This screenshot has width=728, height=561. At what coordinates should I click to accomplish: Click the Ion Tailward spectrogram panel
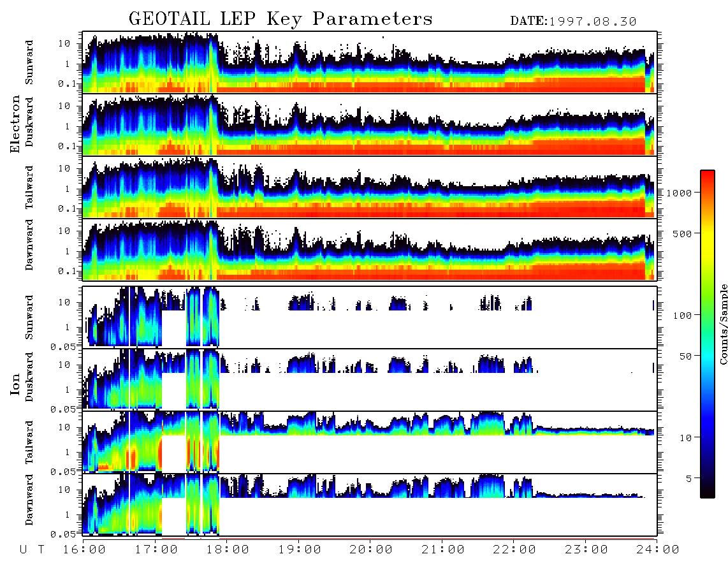click(370, 442)
